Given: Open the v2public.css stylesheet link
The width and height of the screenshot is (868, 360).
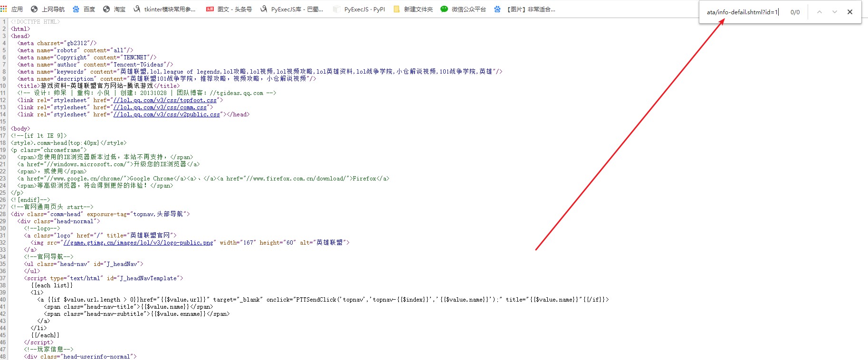Looking at the screenshot, I should coord(167,114).
